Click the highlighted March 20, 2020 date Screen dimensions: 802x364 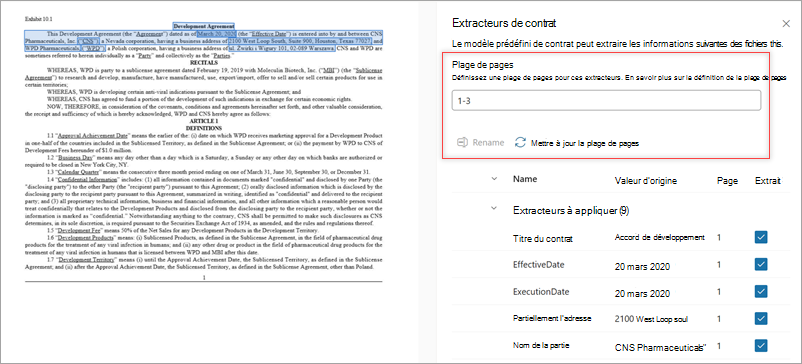(x=217, y=33)
